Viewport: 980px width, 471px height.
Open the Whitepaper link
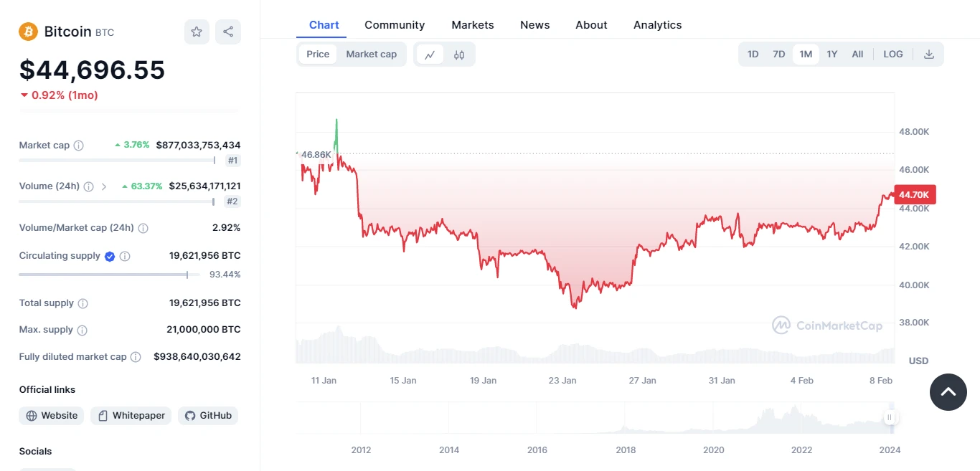(131, 416)
